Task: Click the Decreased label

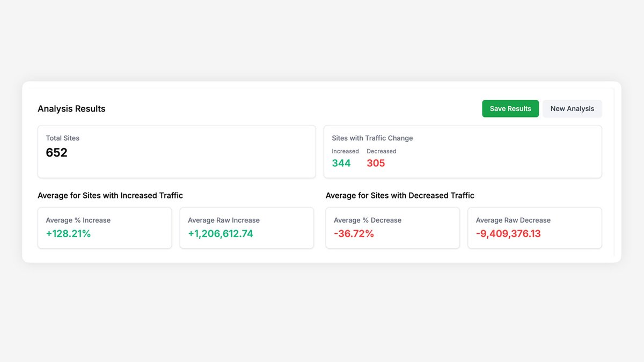Action: point(381,151)
